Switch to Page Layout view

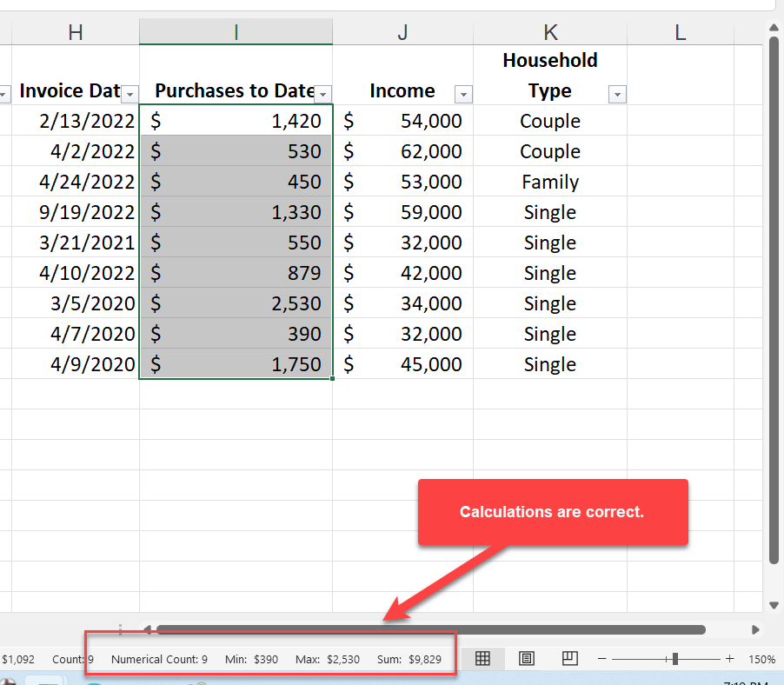[526, 659]
